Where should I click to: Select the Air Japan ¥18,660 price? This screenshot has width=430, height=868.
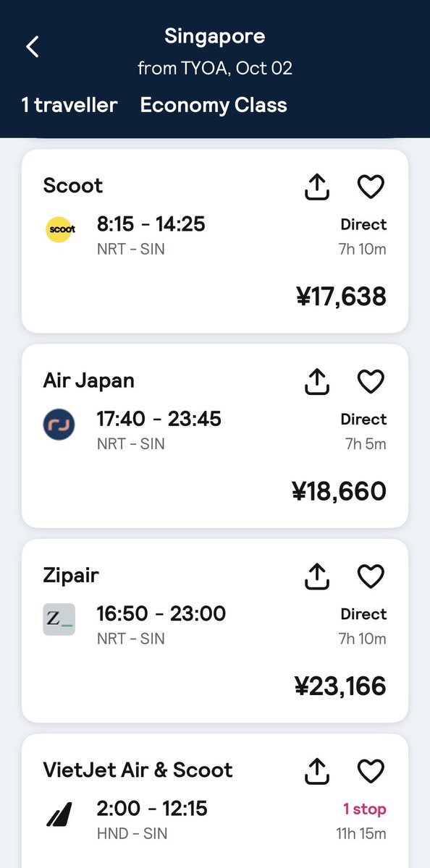[x=338, y=492]
